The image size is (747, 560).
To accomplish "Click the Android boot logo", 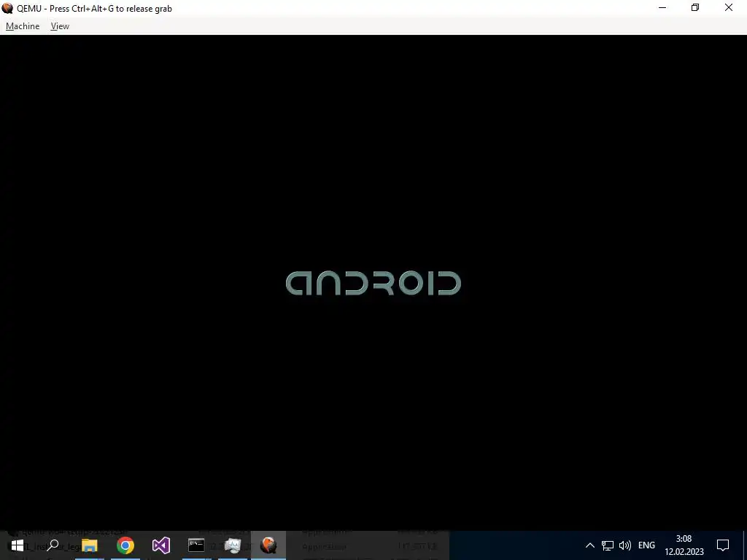I will pyautogui.click(x=373, y=284).
